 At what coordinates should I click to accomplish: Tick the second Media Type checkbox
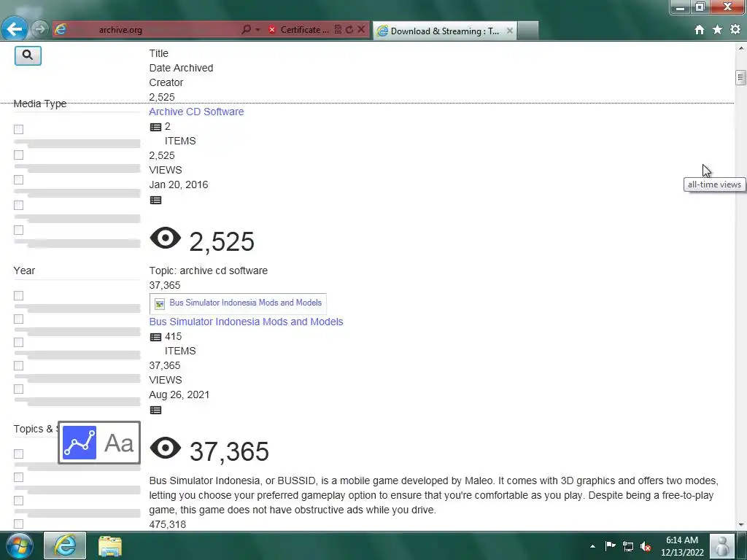18,155
